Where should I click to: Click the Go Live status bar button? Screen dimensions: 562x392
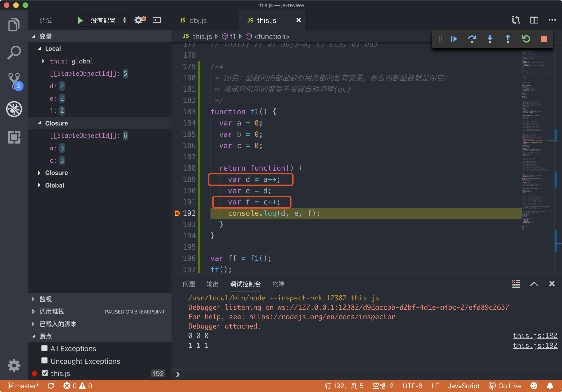pyautogui.click(x=505, y=386)
